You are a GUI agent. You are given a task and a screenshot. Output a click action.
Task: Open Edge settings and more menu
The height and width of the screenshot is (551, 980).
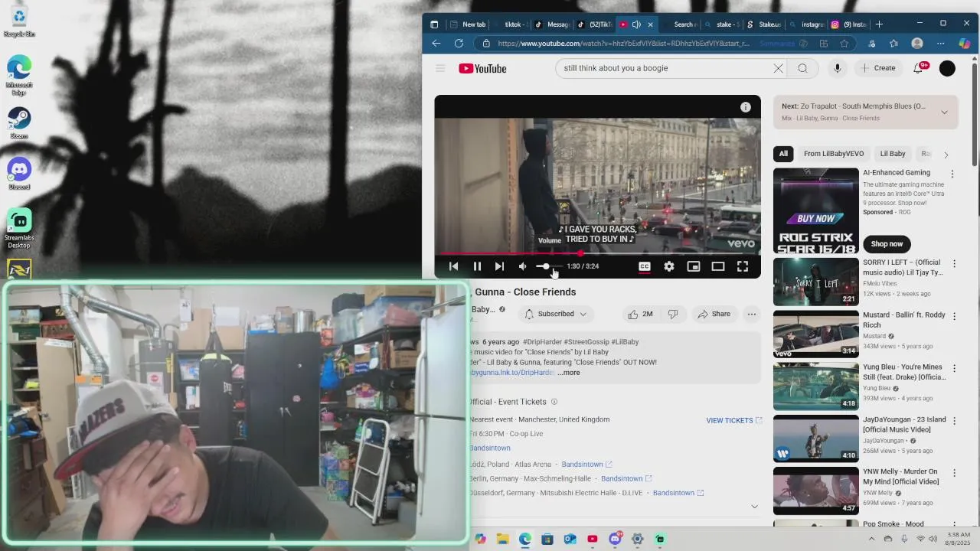(x=940, y=44)
